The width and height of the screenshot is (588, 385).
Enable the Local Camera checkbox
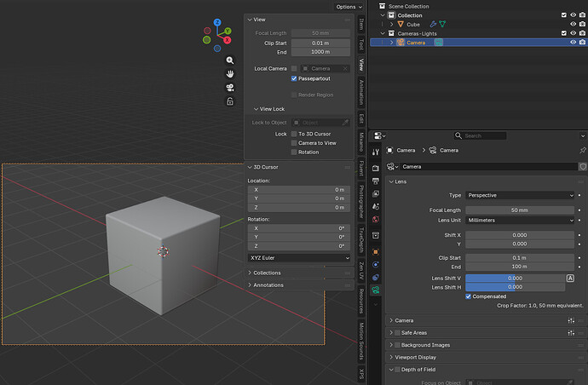coord(294,69)
